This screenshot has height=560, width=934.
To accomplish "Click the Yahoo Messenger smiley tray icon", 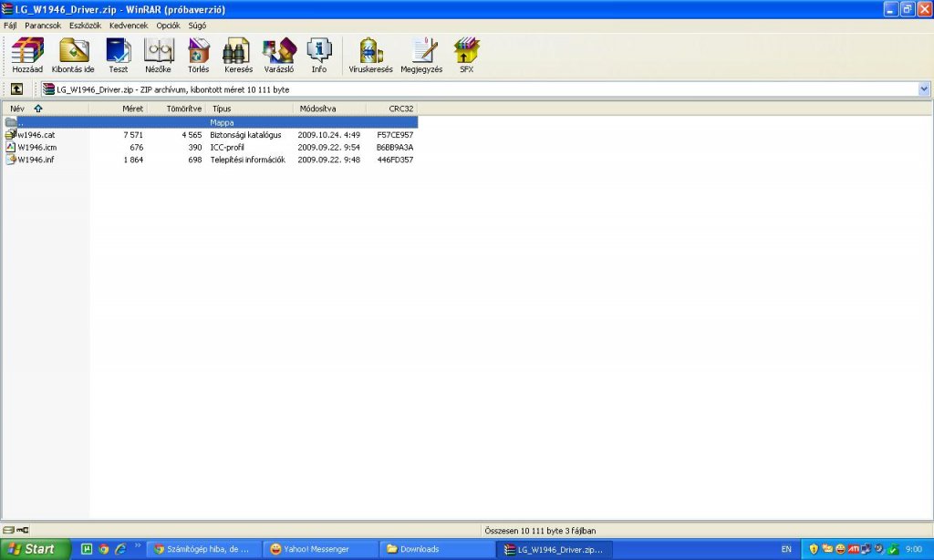I will coord(840,549).
